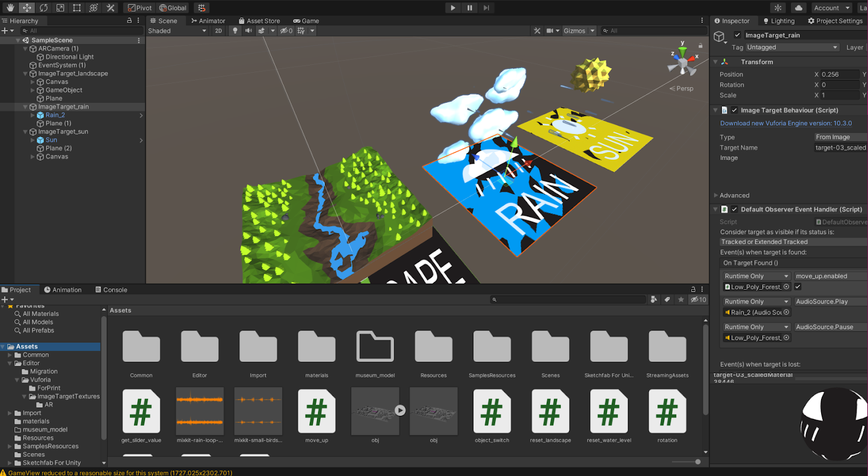Image resolution: width=868 pixels, height=476 pixels.
Task: Select the Rect transform tool
Action: [x=77, y=8]
